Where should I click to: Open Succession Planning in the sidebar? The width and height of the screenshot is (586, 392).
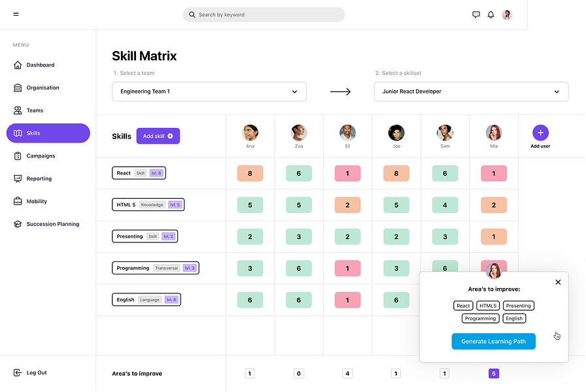(53, 224)
